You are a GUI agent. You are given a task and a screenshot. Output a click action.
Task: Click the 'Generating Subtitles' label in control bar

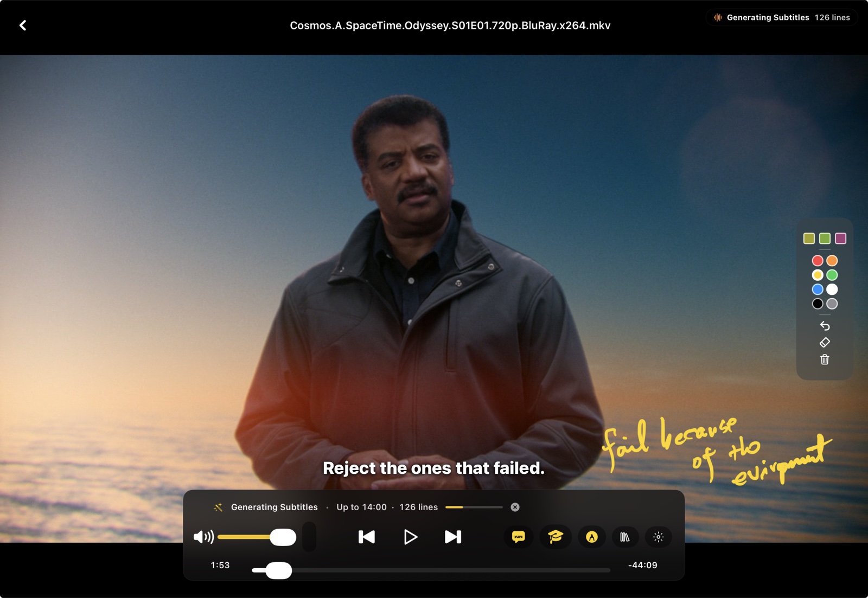[x=275, y=507]
